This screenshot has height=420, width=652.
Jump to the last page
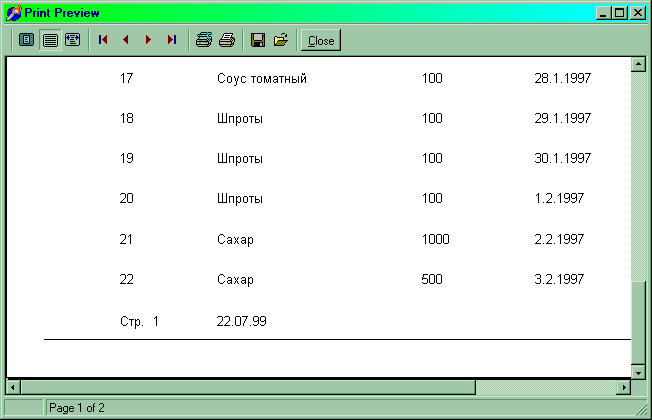click(x=171, y=40)
